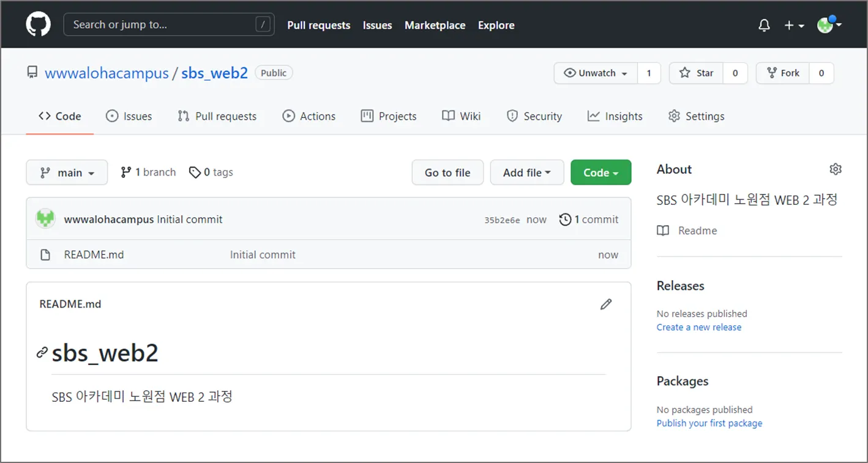Open the main branch selector dropdown

pos(67,172)
